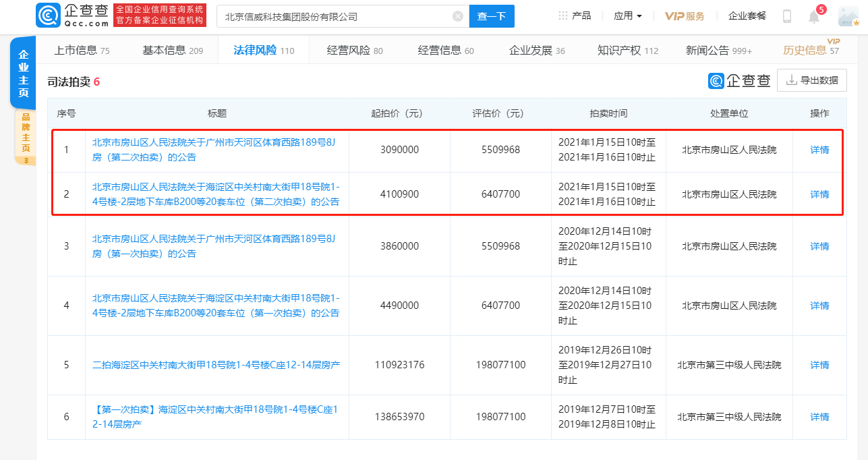868x460 pixels.
Task: Click the 评估价（元） column header
Action: pyautogui.click(x=500, y=113)
